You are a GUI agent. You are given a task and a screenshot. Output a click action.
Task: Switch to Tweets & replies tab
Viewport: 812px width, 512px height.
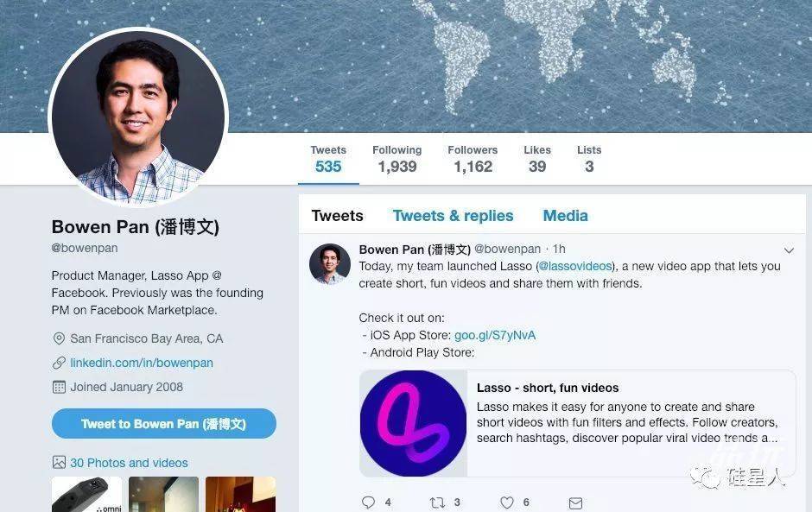pyautogui.click(x=453, y=215)
